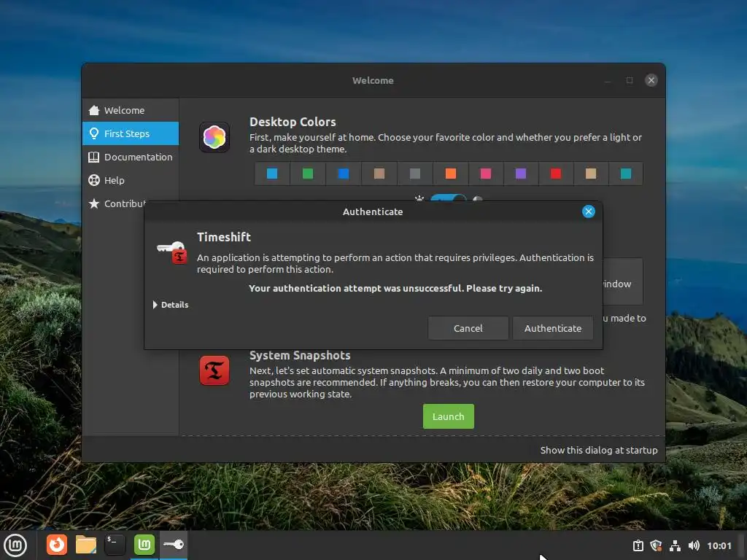Choose the last sand color swatch
This screenshot has height=560, width=747.
pos(591,174)
